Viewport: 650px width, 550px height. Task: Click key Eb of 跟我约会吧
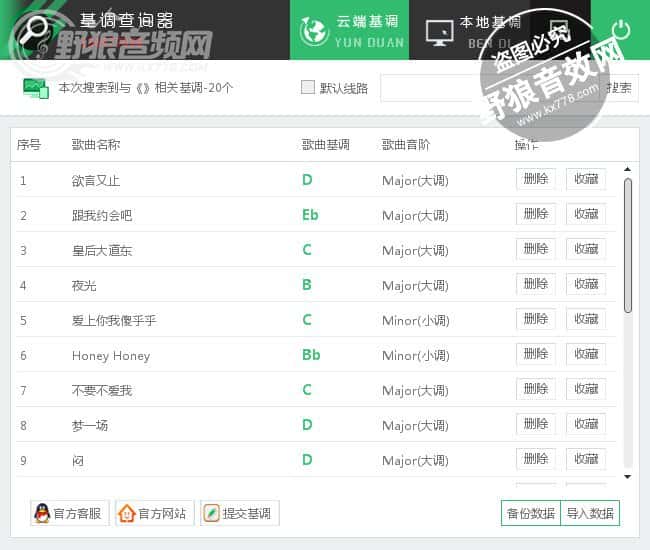310,215
